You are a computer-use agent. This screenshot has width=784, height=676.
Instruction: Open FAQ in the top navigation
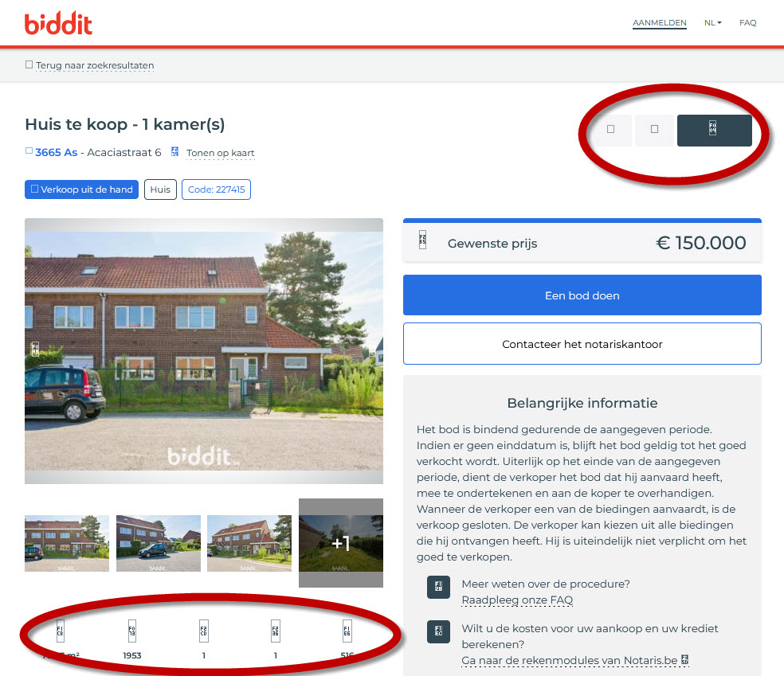(x=747, y=23)
